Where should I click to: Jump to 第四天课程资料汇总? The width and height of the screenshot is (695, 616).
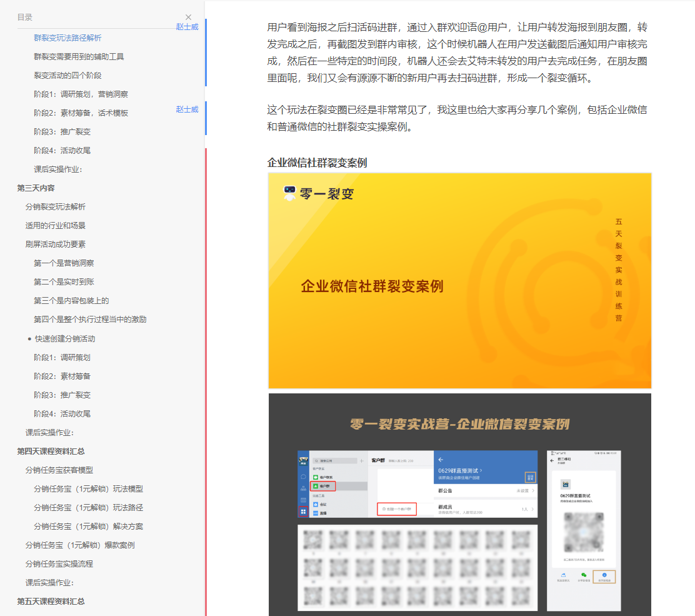pos(51,452)
